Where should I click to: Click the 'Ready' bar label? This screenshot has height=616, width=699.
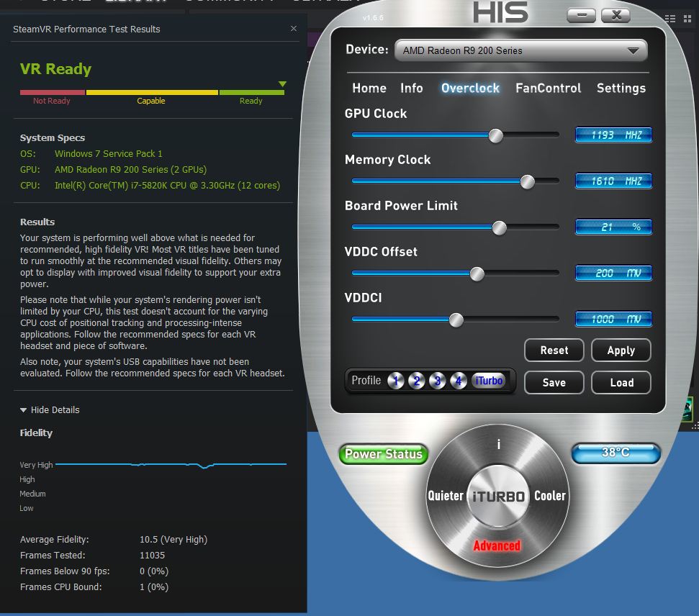(251, 101)
